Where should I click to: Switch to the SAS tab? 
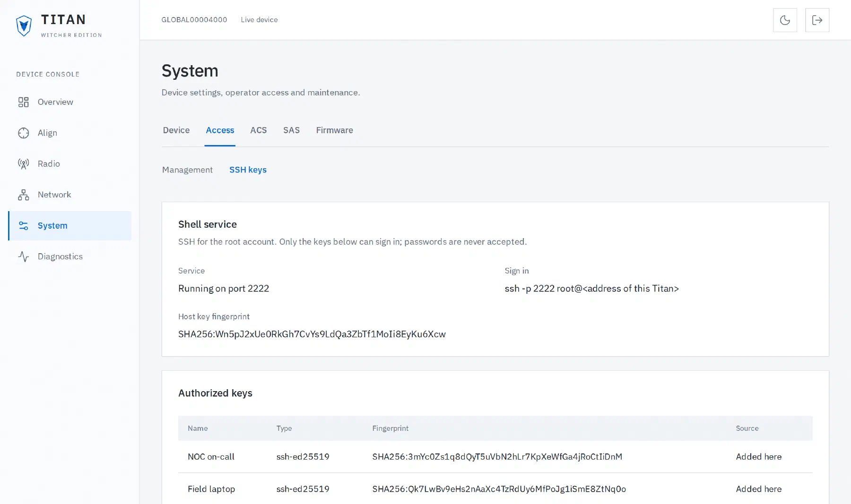coord(291,130)
